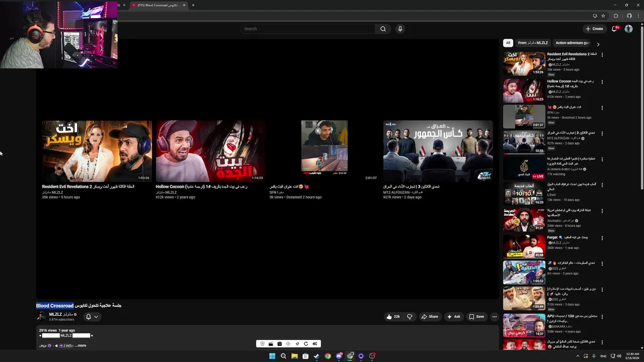Expand the description with ...more
This screenshot has width=644, height=362.
click(80, 345)
